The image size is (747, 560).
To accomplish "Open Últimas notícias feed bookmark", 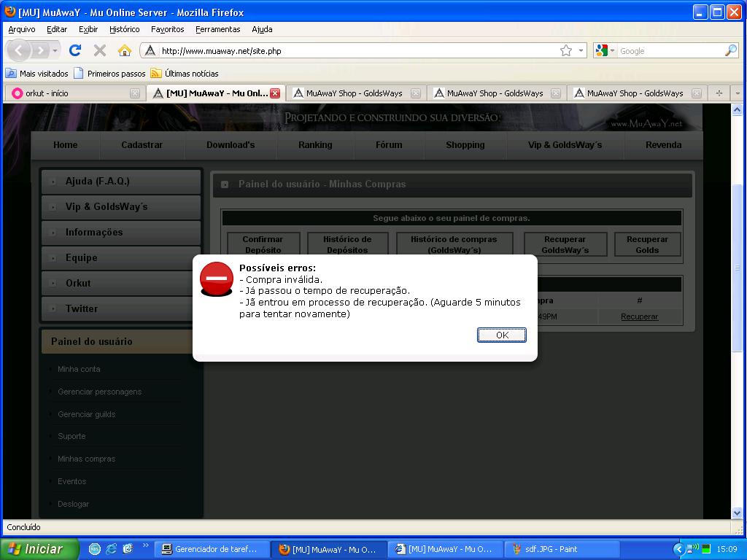I will point(185,74).
